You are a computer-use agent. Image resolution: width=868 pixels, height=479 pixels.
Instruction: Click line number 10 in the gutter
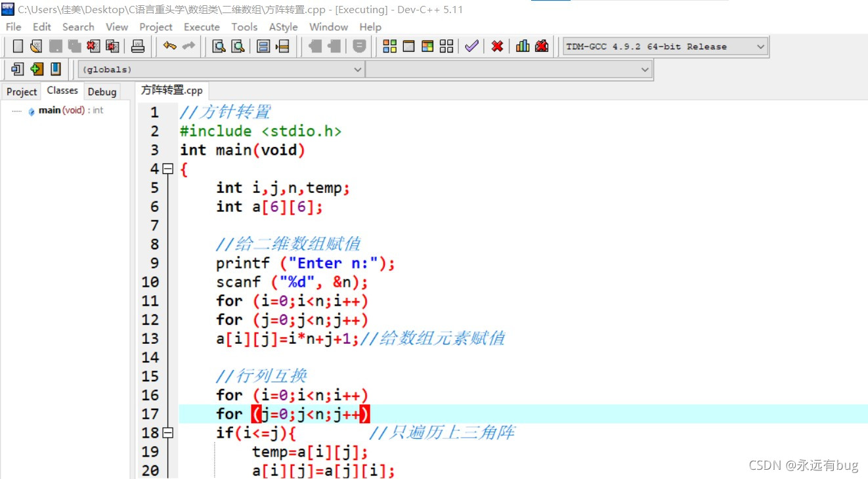[x=150, y=282]
